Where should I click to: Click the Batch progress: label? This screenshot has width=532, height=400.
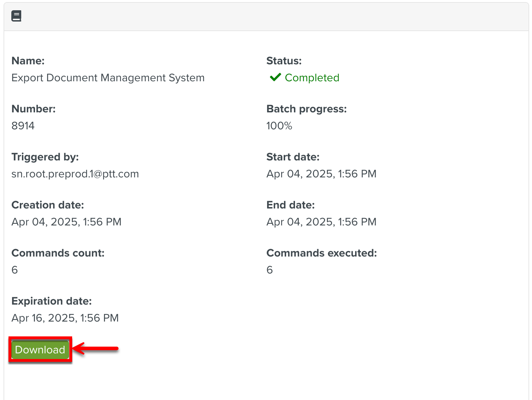tap(306, 109)
